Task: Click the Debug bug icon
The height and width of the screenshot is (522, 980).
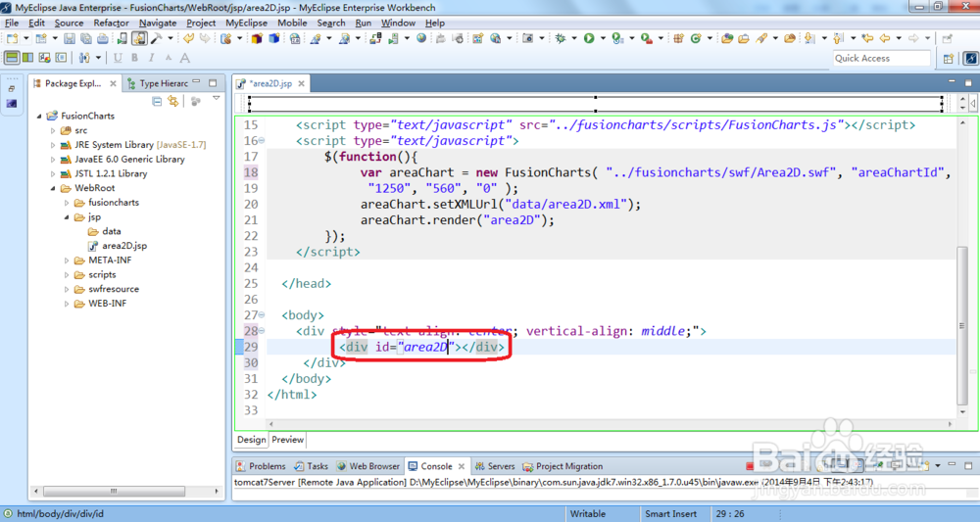Action: point(560,39)
